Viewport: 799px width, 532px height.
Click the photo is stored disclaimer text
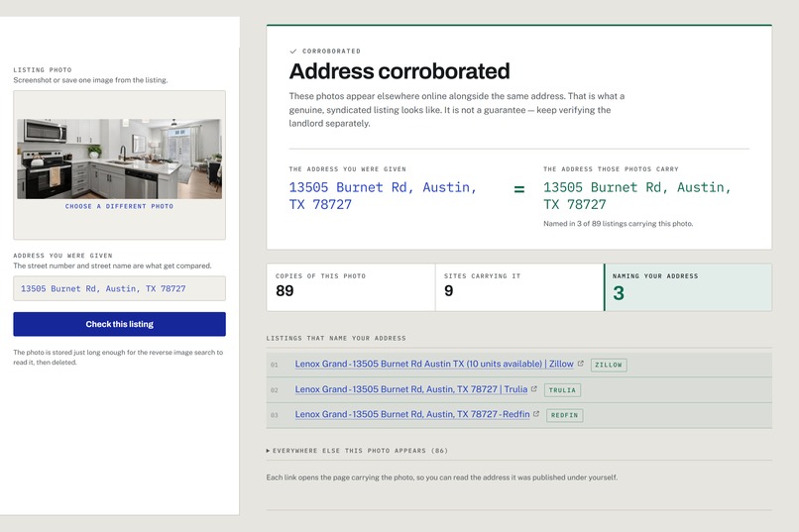118,358
